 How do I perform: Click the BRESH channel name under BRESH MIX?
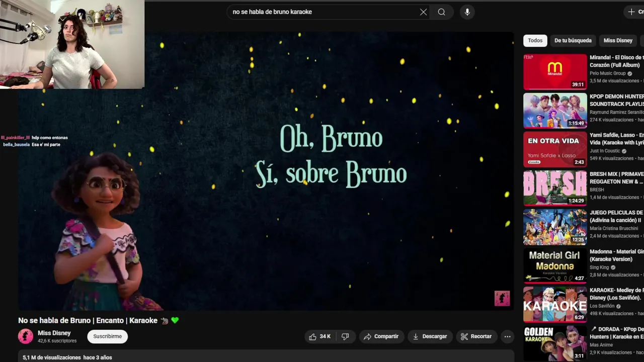pos(597,190)
